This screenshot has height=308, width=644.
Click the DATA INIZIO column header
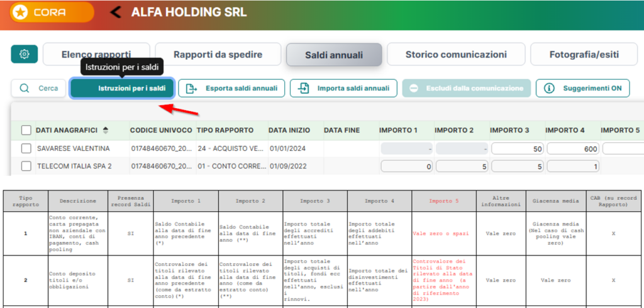tap(289, 130)
